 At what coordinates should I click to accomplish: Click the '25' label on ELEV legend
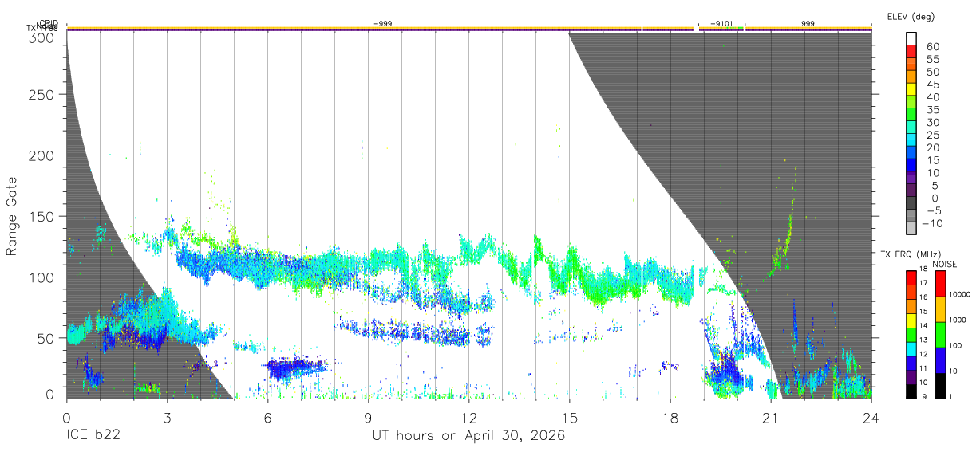pyautogui.click(x=933, y=135)
